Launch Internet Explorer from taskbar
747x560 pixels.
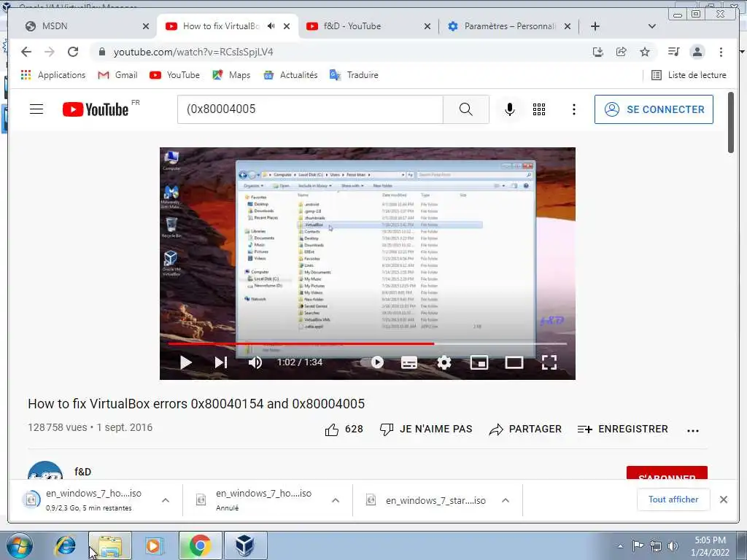point(65,545)
